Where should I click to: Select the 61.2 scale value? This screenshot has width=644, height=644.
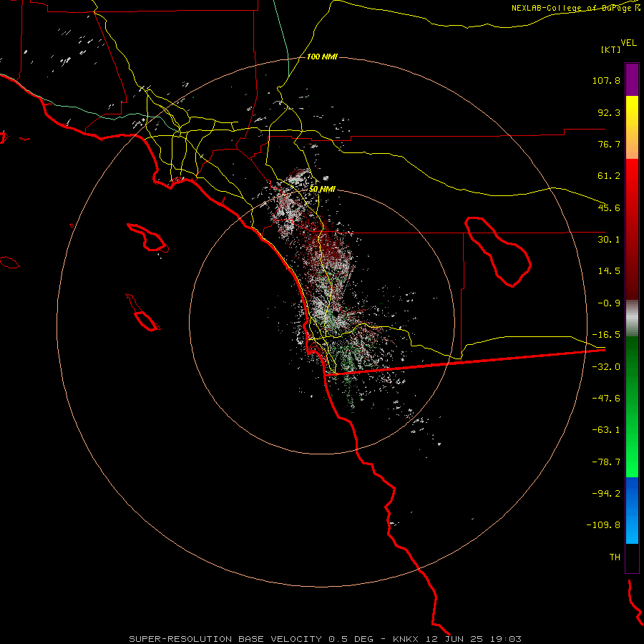609,176
